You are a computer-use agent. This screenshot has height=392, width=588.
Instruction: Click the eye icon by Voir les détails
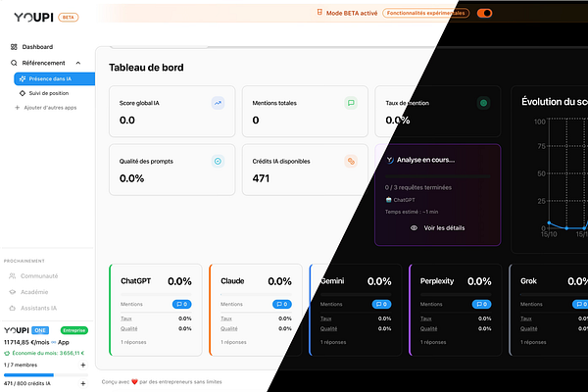tap(414, 228)
